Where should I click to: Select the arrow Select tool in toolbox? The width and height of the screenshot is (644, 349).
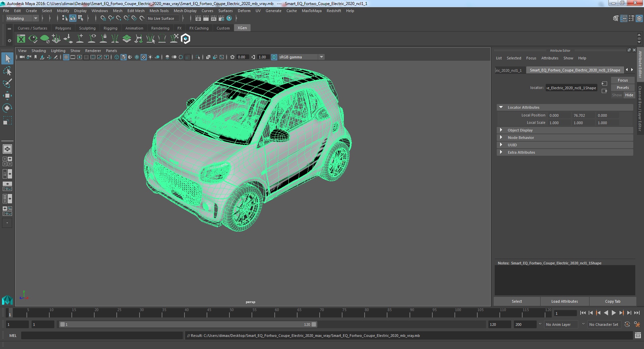pyautogui.click(x=7, y=59)
